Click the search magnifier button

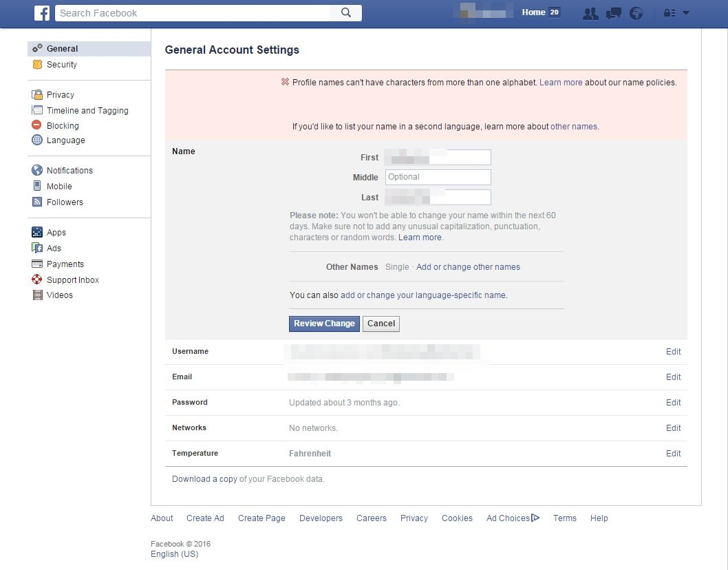click(x=346, y=13)
